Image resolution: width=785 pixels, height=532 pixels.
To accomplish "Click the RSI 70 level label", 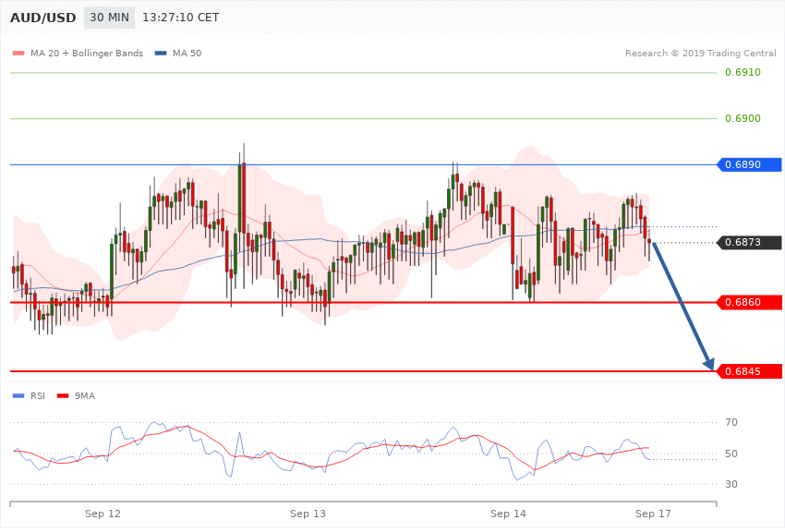I will 731,422.
